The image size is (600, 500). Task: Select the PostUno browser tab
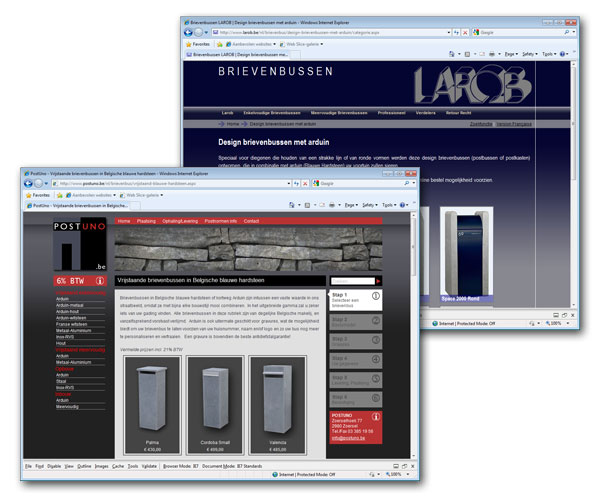pyautogui.click(x=77, y=205)
